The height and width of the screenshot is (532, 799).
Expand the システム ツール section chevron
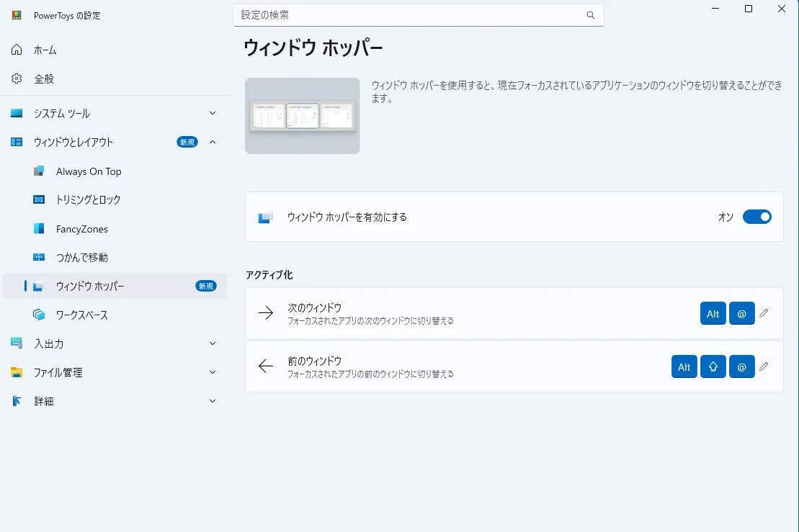pyautogui.click(x=213, y=113)
